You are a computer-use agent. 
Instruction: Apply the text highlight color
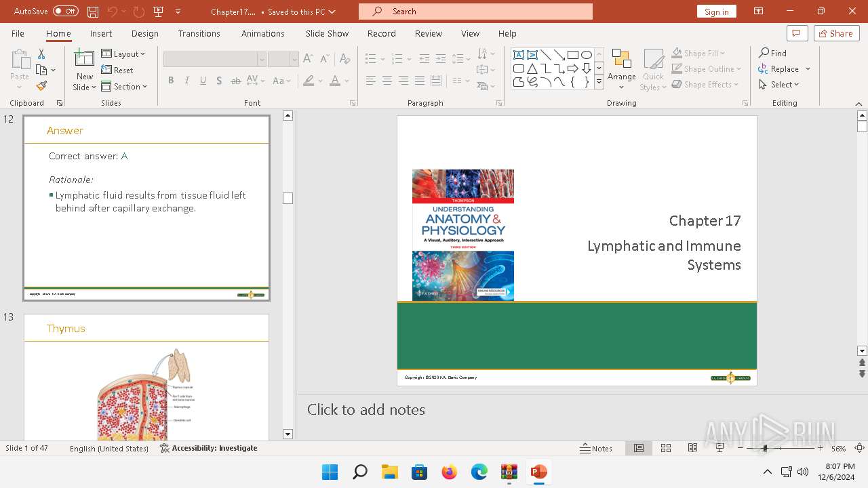[309, 81]
